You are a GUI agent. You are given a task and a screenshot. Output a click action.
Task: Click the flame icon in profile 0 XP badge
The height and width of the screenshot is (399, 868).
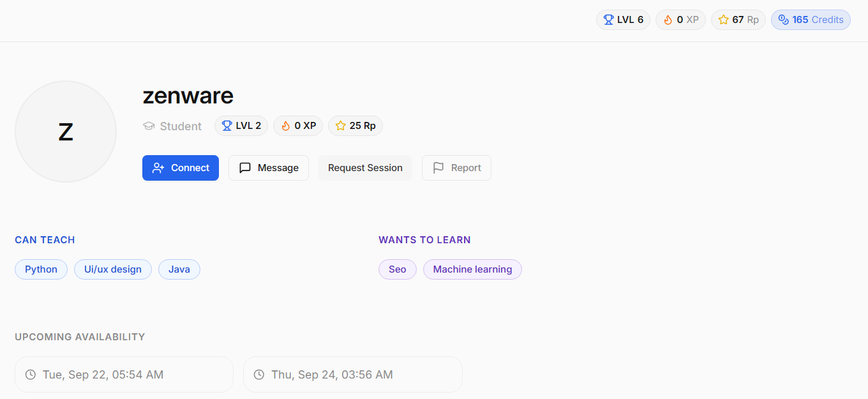click(x=285, y=126)
